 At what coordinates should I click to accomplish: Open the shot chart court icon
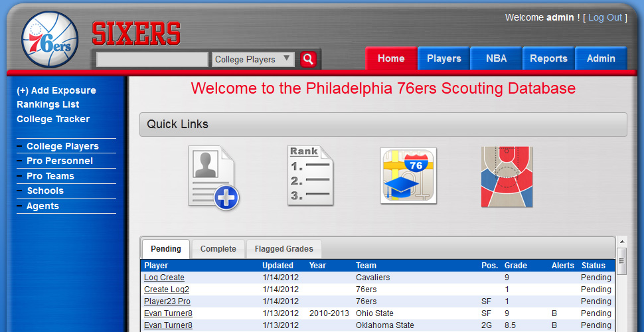[507, 177]
